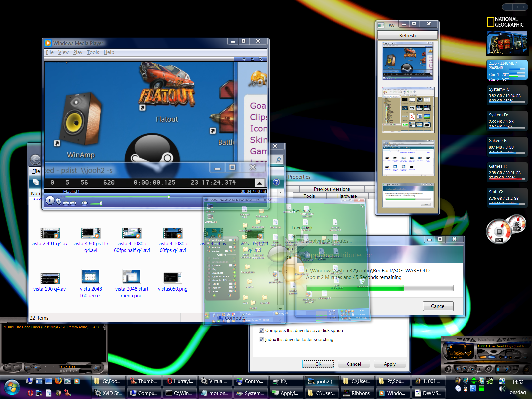Switch to the Previous Versions tab

tap(332, 189)
